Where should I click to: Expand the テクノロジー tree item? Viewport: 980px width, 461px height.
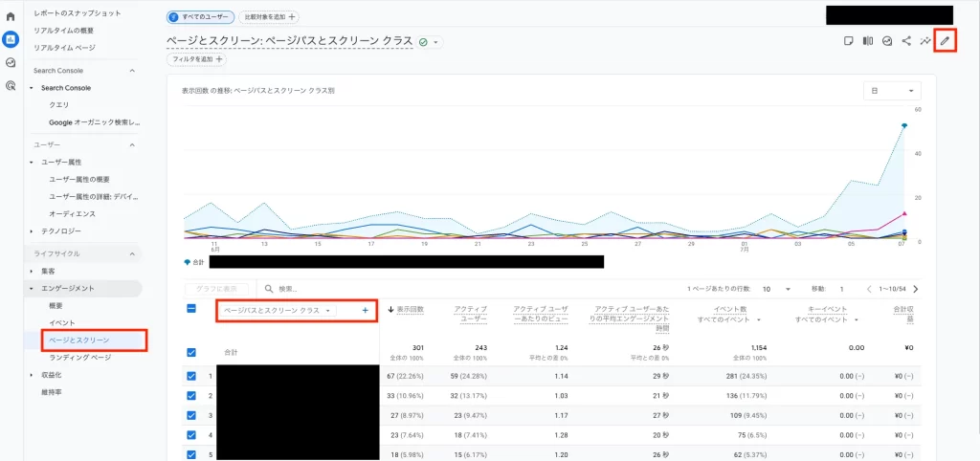pos(32,231)
